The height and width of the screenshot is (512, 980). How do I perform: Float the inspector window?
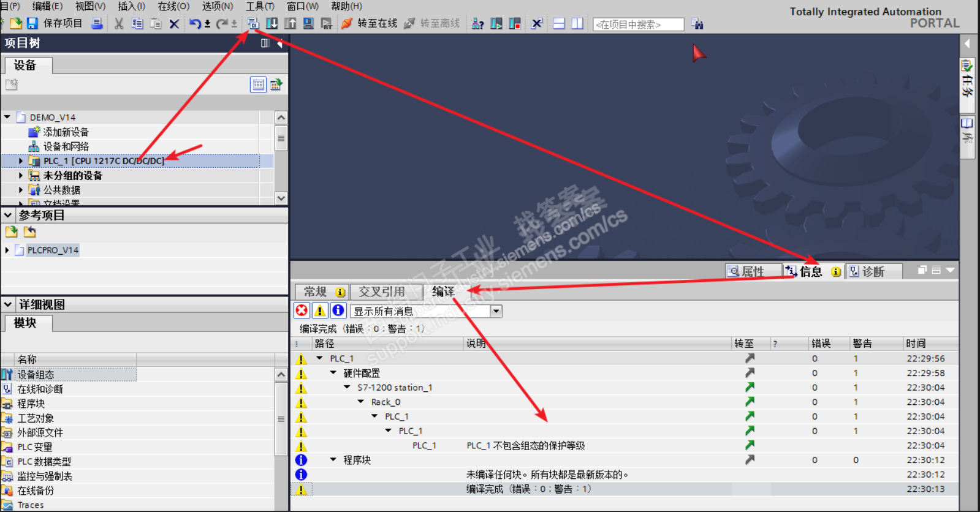tap(922, 270)
